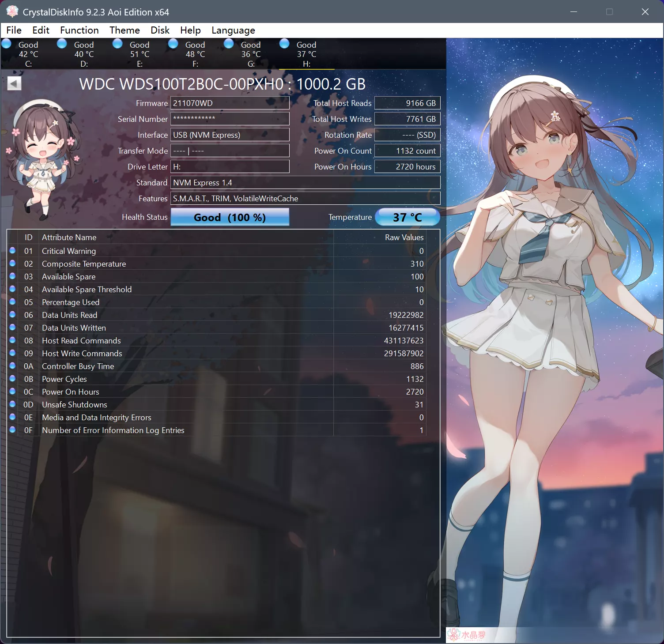Click the previous disk arrow icon
This screenshot has height=644, width=664.
[x=14, y=83]
